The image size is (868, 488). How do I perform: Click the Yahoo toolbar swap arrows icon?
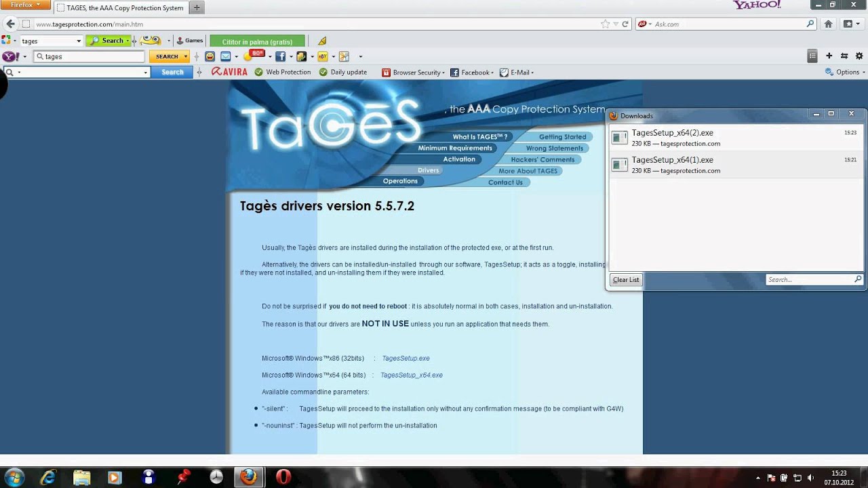(x=844, y=56)
